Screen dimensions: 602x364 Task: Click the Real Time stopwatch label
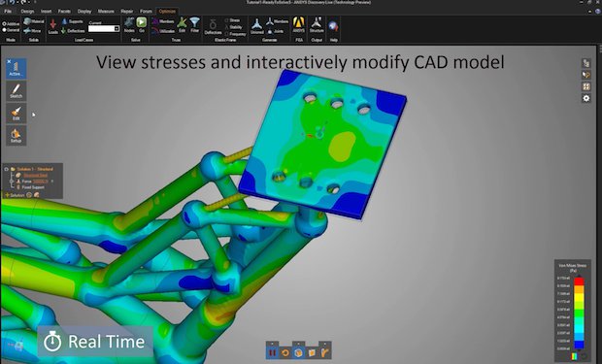95,342
